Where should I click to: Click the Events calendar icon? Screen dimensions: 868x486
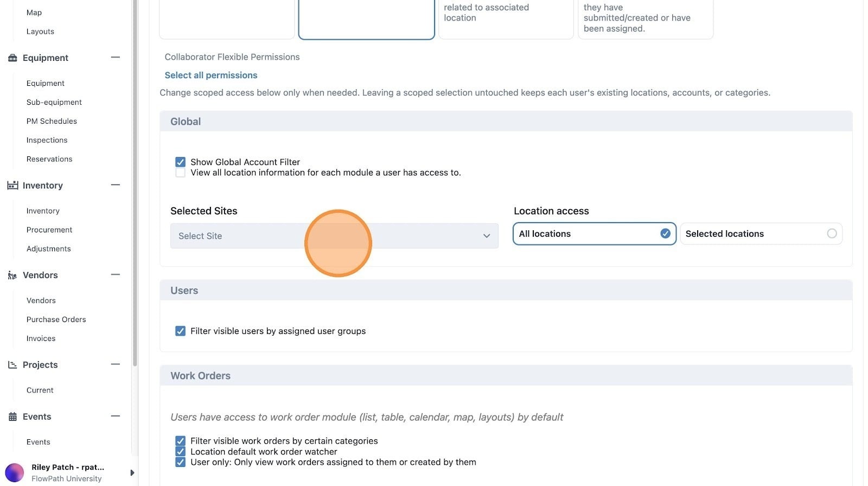pyautogui.click(x=12, y=417)
